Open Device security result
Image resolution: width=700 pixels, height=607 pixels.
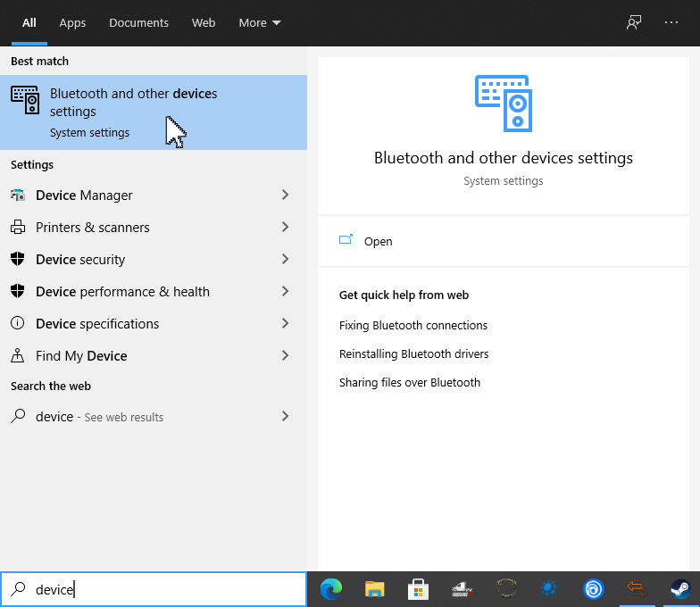(154, 259)
